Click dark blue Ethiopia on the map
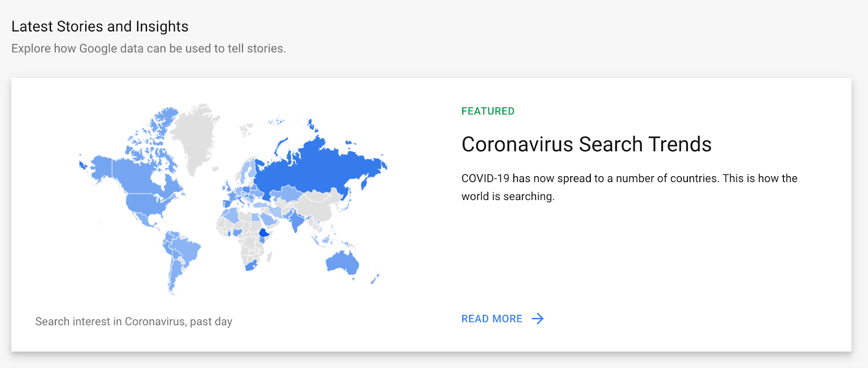Image resolution: width=868 pixels, height=368 pixels. pyautogui.click(x=264, y=234)
